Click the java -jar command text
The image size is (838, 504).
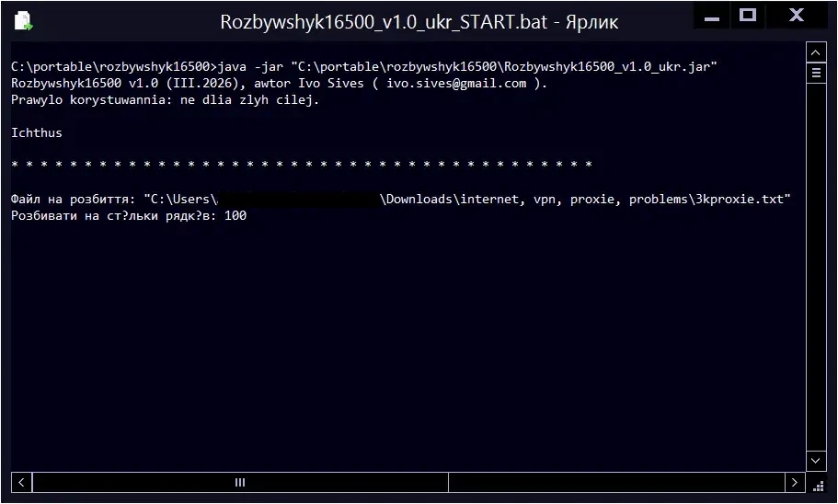click(252, 66)
